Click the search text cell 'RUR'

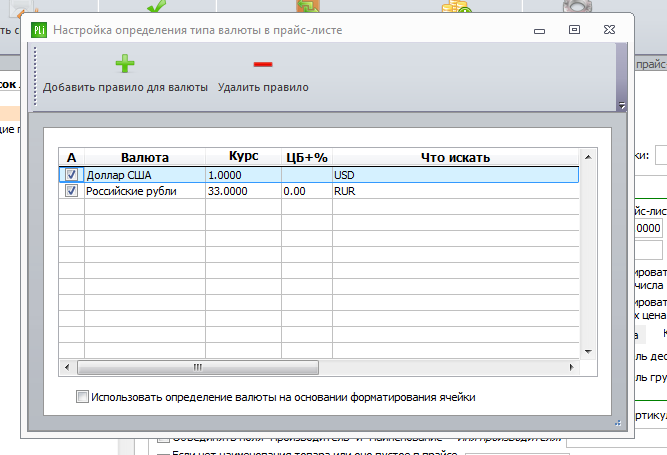[456, 191]
